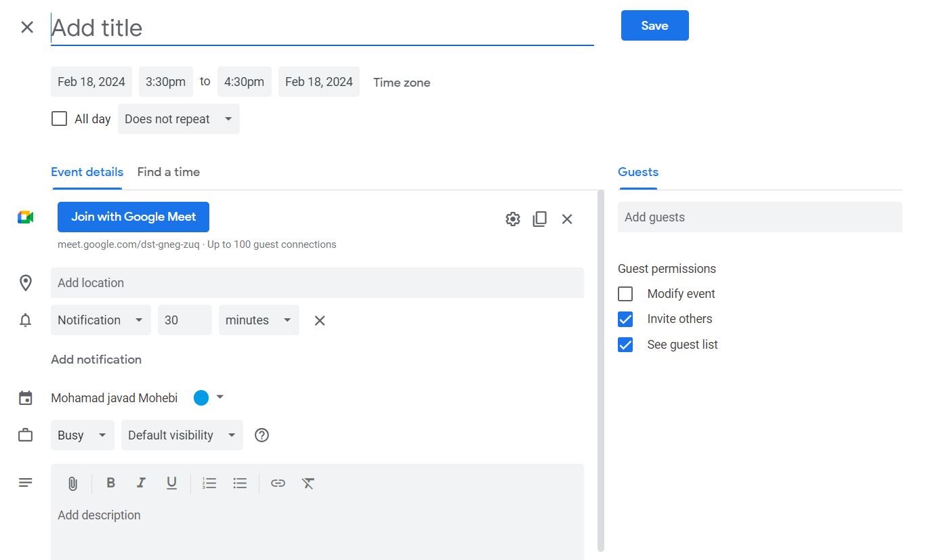The height and width of the screenshot is (560, 943).
Task: Switch to the Find a time tab
Action: pos(169,172)
